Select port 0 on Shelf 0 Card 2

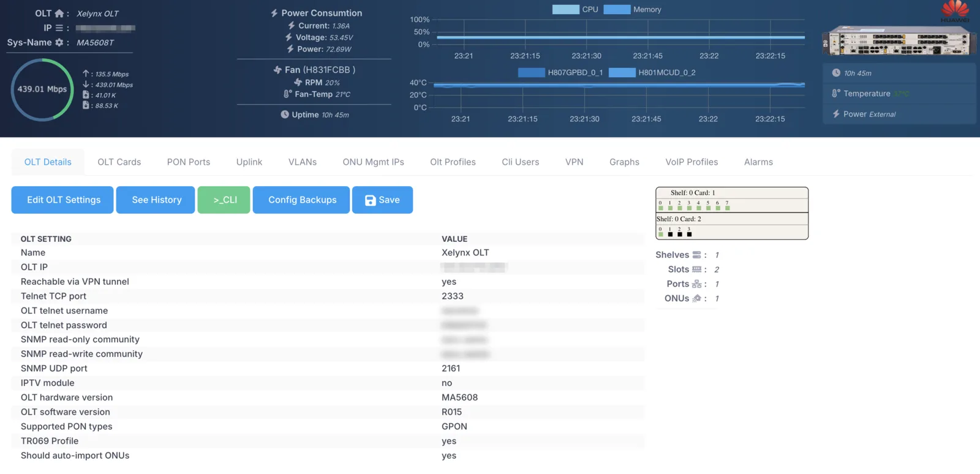pos(661,234)
